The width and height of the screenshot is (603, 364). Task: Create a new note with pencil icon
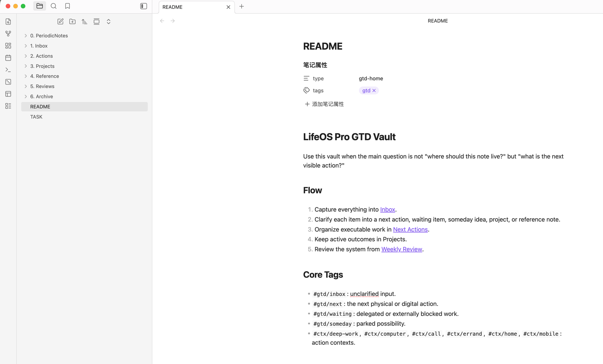(x=60, y=21)
